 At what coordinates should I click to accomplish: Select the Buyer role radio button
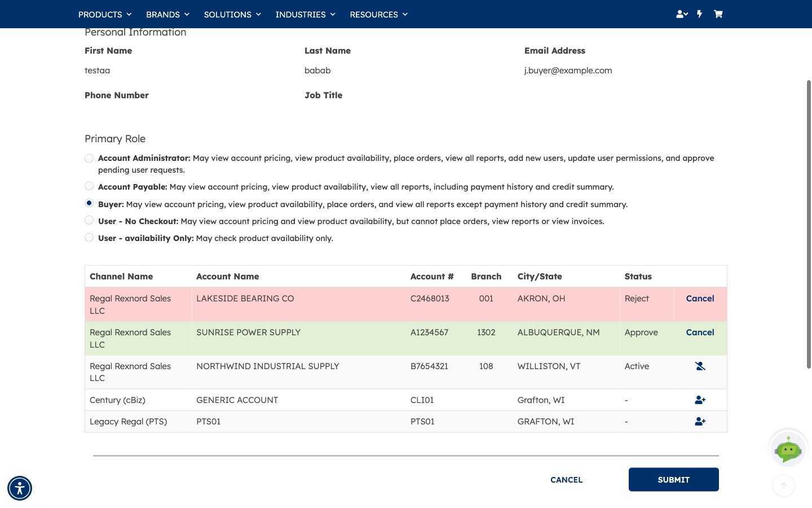click(89, 203)
